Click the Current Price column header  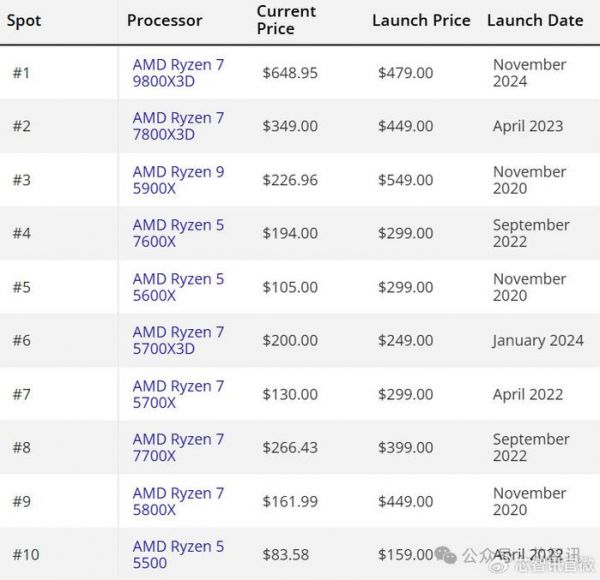tap(286, 20)
